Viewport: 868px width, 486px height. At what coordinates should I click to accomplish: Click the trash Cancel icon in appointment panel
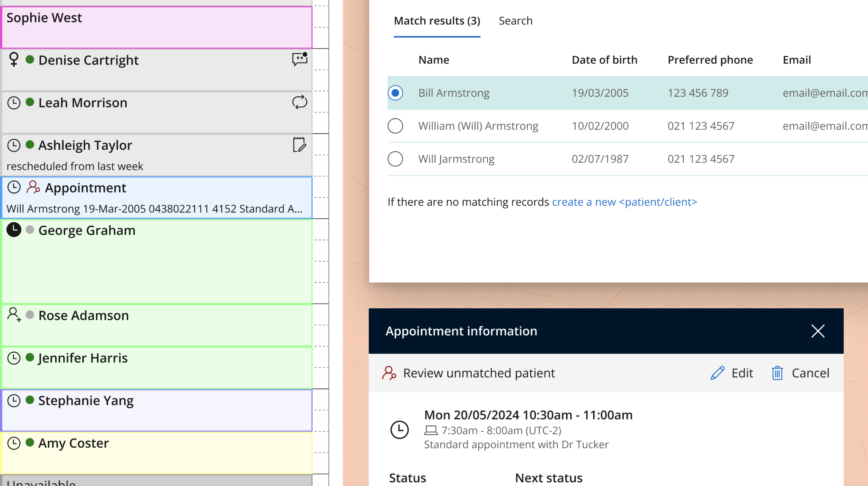click(x=777, y=373)
